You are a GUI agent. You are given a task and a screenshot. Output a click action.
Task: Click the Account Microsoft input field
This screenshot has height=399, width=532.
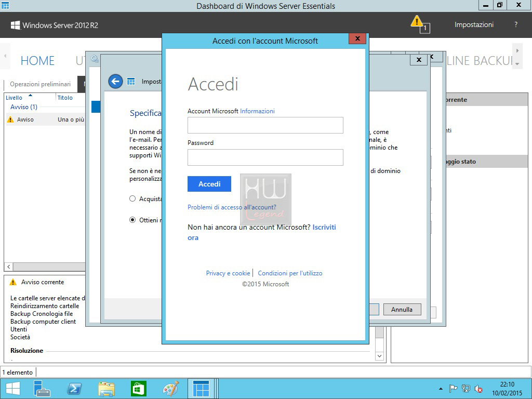point(265,125)
